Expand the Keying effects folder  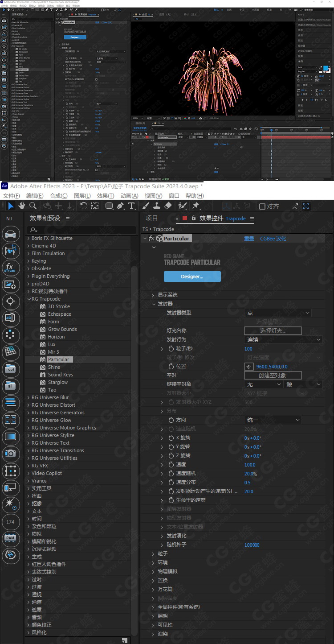pyautogui.click(x=28, y=261)
